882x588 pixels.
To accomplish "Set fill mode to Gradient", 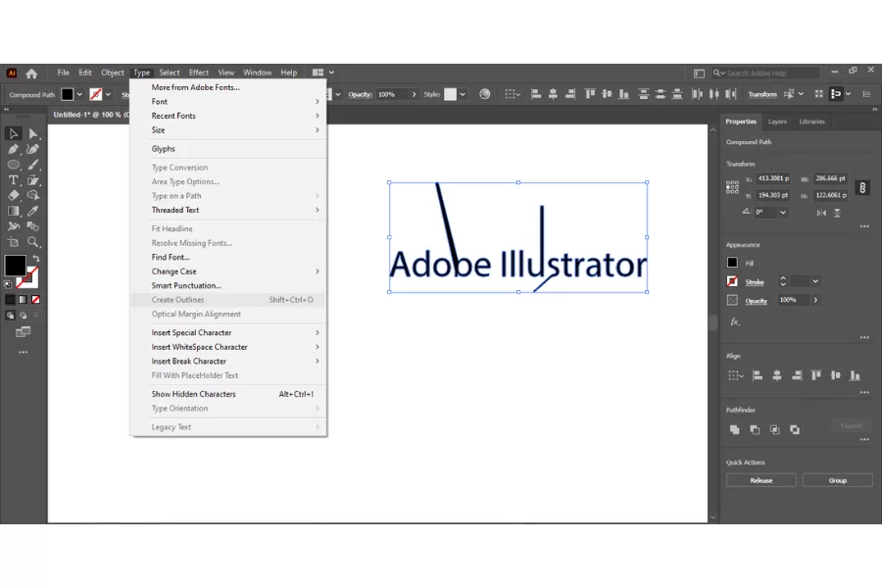I will click(24, 299).
